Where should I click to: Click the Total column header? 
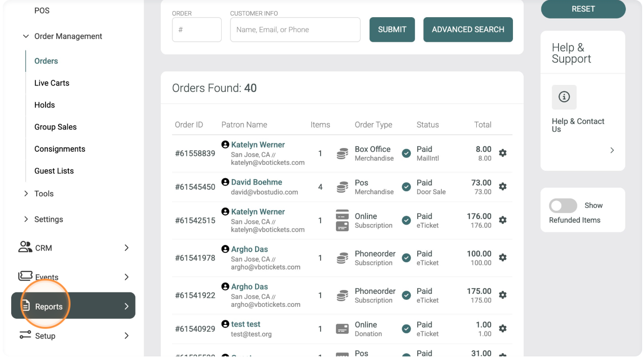coord(483,124)
